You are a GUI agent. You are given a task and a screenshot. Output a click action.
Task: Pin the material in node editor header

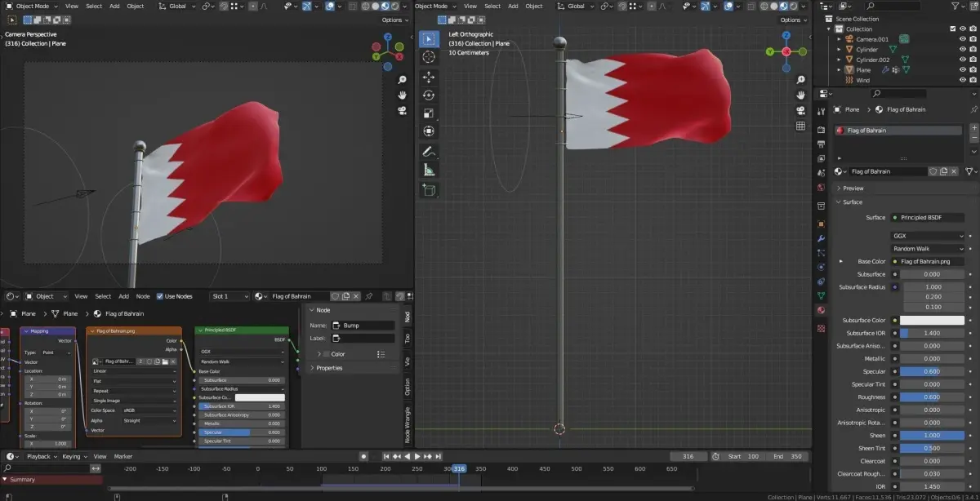click(369, 296)
